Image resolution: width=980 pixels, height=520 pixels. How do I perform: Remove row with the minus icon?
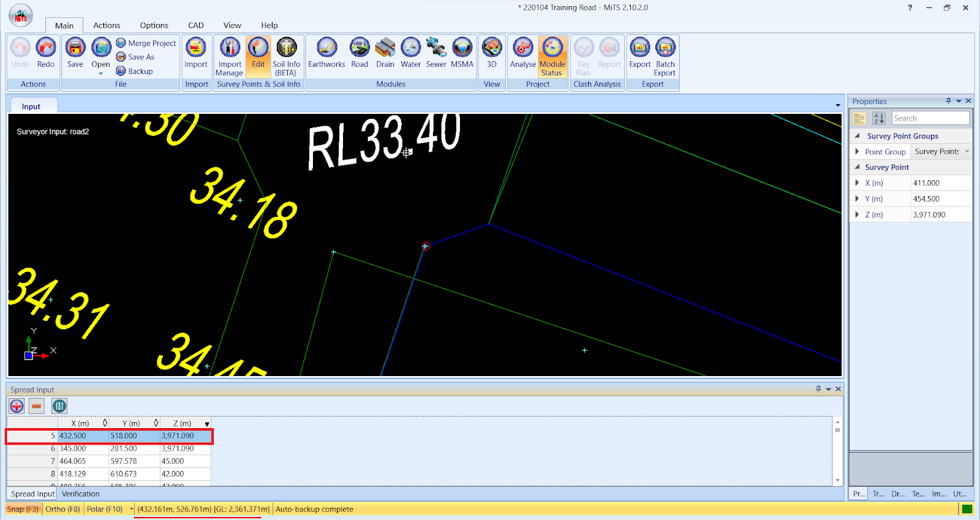pyautogui.click(x=37, y=405)
